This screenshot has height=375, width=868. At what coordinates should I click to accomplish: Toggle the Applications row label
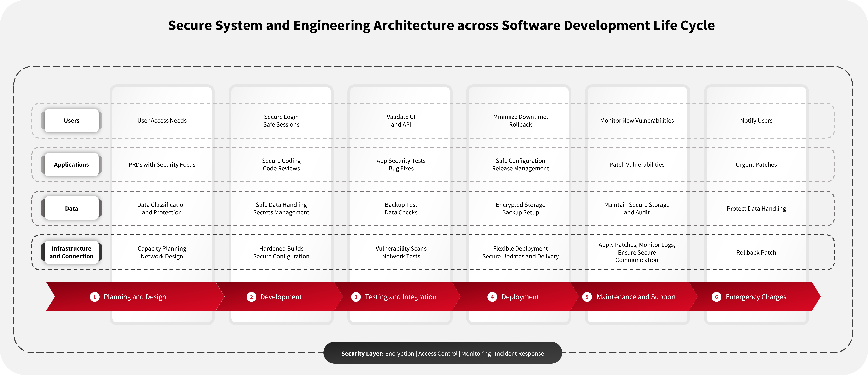71,165
